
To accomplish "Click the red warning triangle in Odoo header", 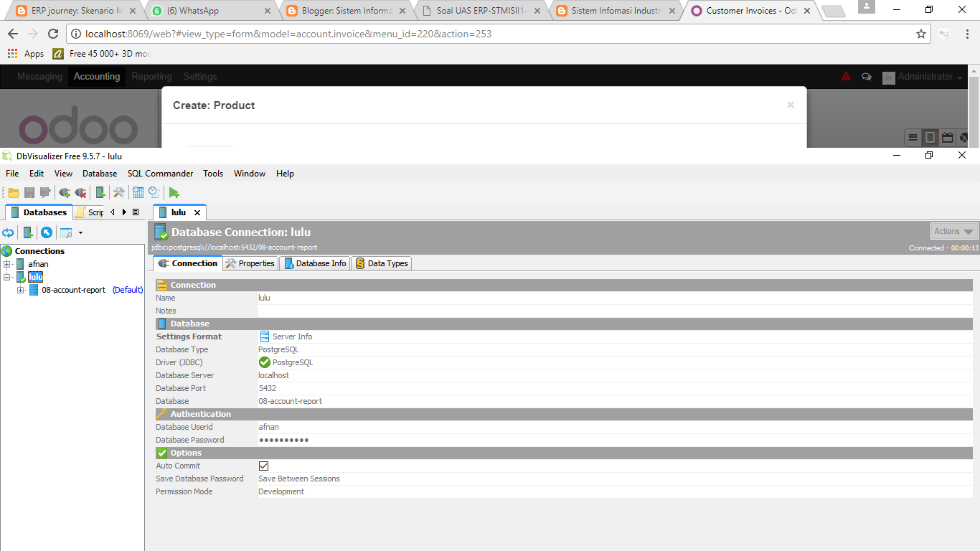I will (846, 76).
